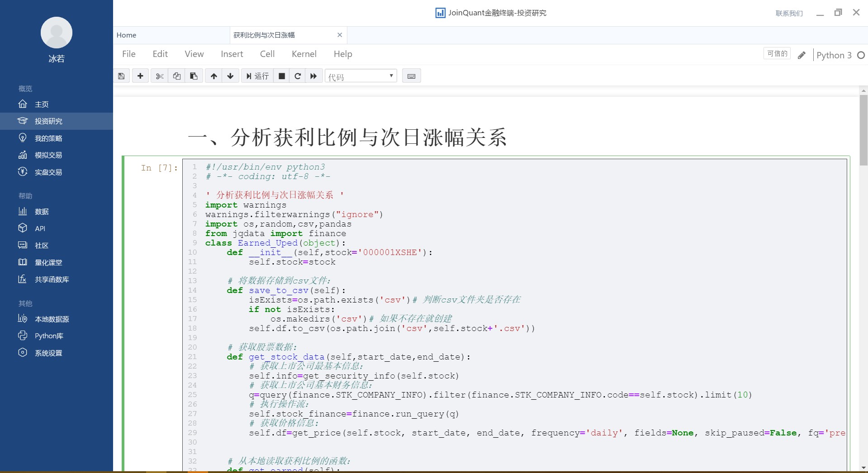
Task: Click the notebook vertical scrollbar thumb
Action: click(863, 130)
